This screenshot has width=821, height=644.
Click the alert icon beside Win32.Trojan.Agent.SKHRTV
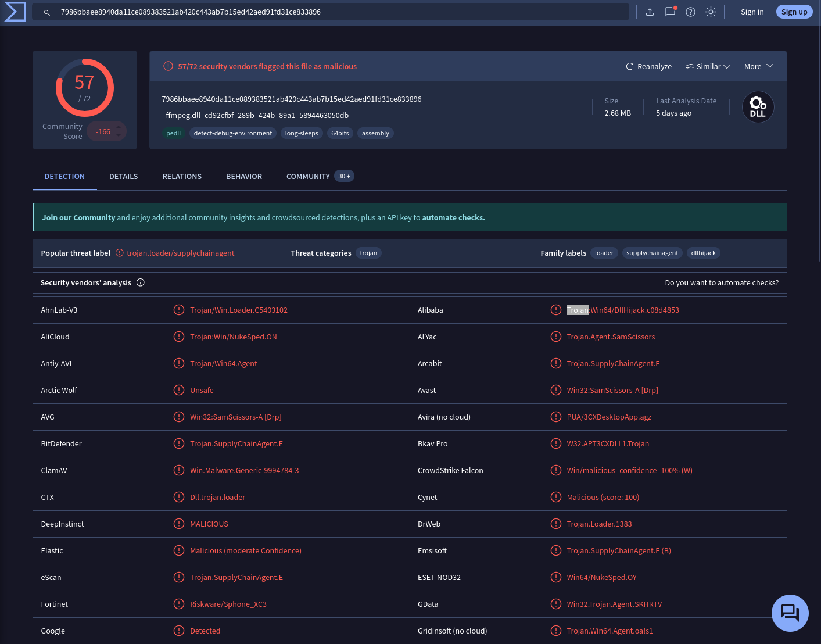click(556, 604)
